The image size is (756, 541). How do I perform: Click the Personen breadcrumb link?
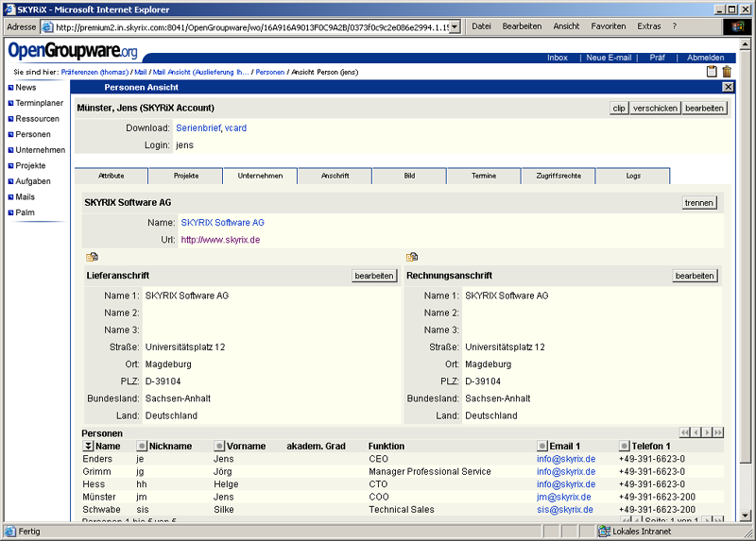pyautogui.click(x=270, y=72)
